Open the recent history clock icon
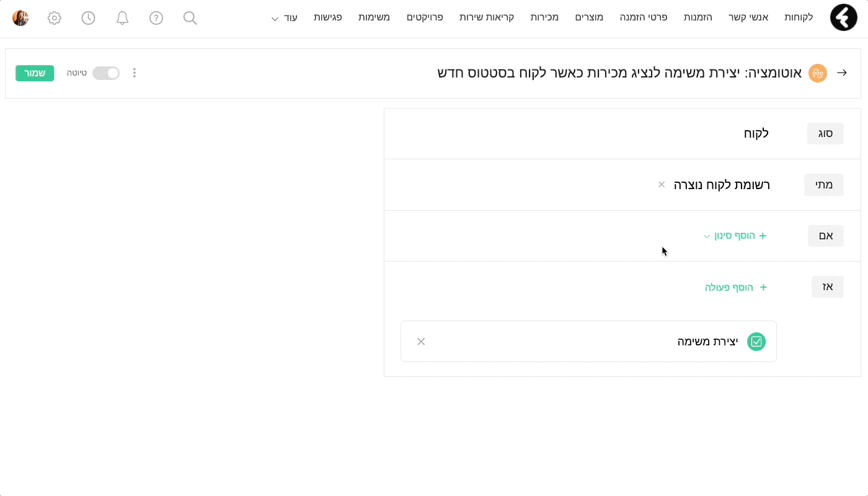Viewport: 868px width, 496px height. click(x=89, y=18)
